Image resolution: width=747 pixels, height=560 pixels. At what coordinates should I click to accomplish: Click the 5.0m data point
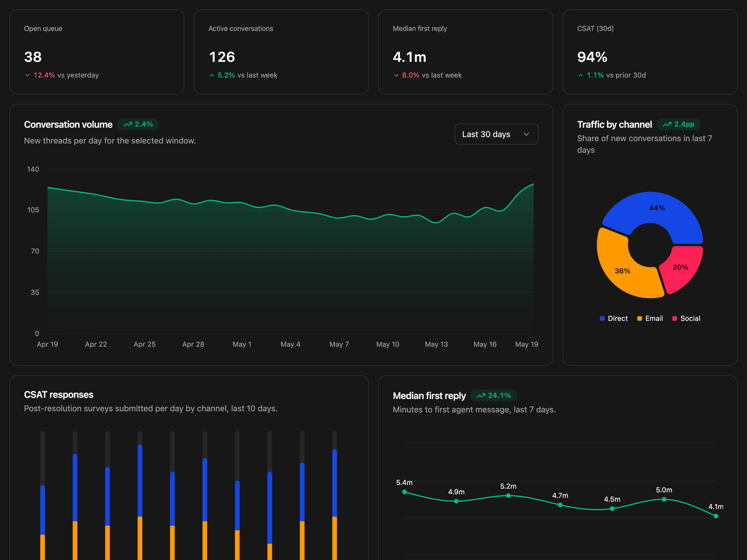[664, 499]
